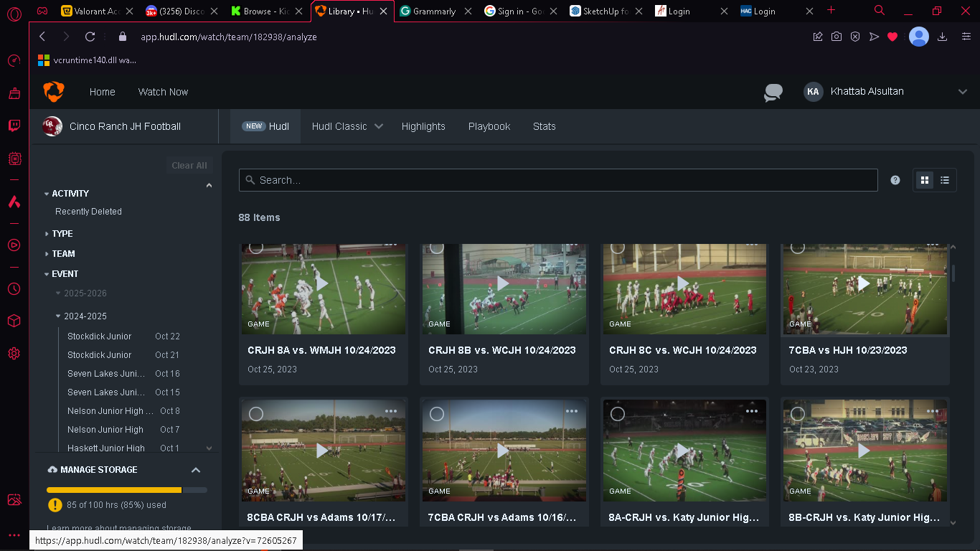Select the 7CBA CRJH vs Adams video circle

click(437, 414)
